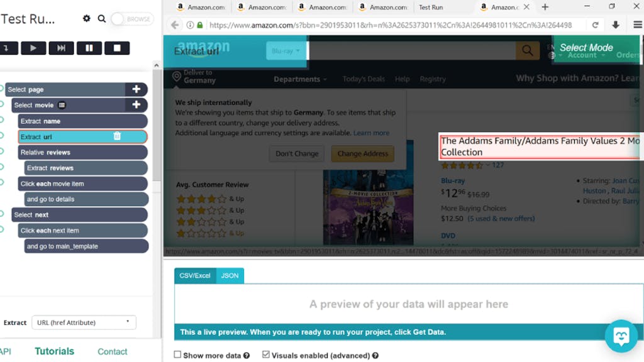The height and width of the screenshot is (362, 644).
Task: Go back with browser back arrow
Action: point(175,25)
